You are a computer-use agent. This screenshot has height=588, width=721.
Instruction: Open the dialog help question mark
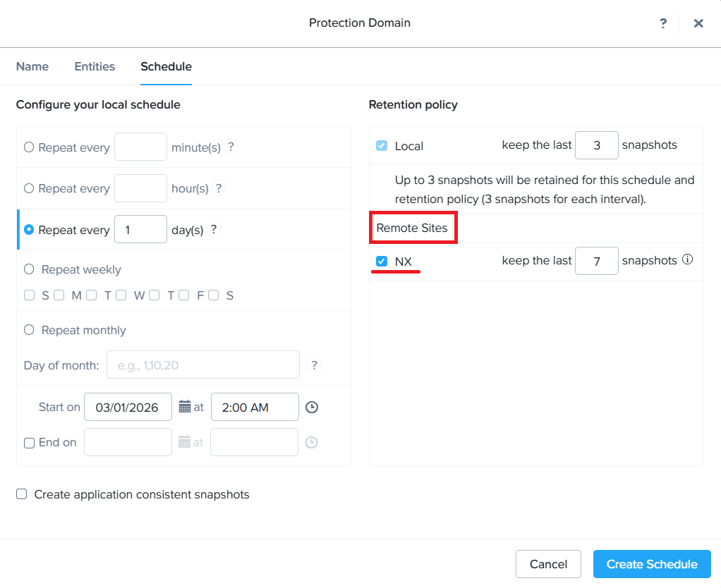[663, 23]
